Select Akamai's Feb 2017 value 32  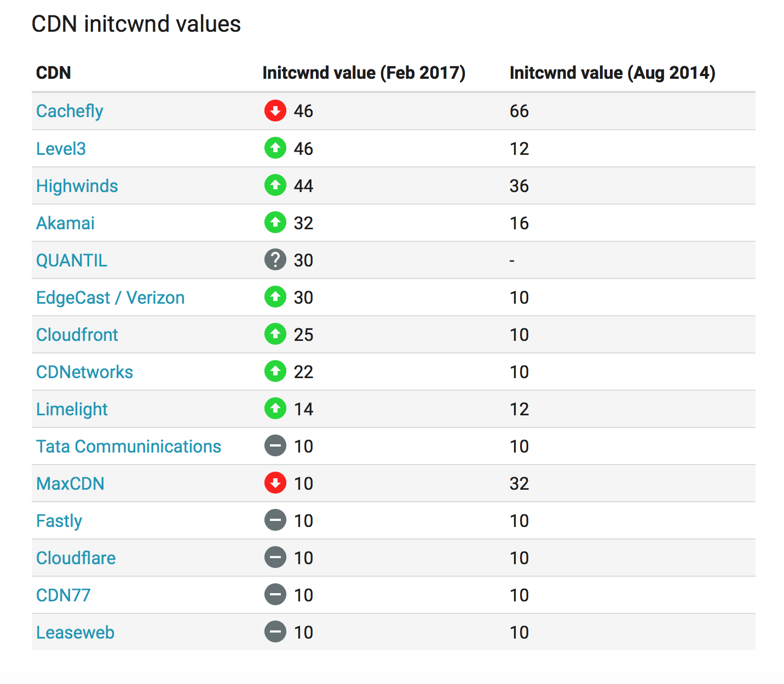[x=303, y=223]
